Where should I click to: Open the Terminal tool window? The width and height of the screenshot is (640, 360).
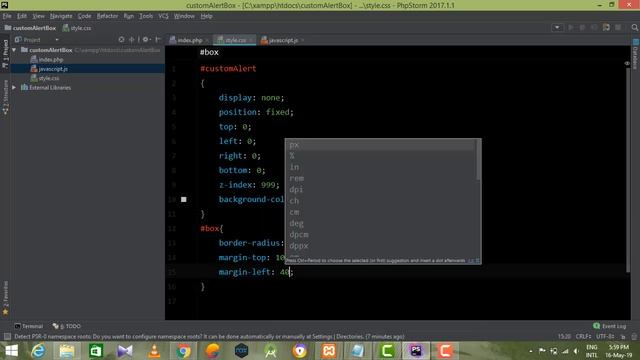pos(29,326)
